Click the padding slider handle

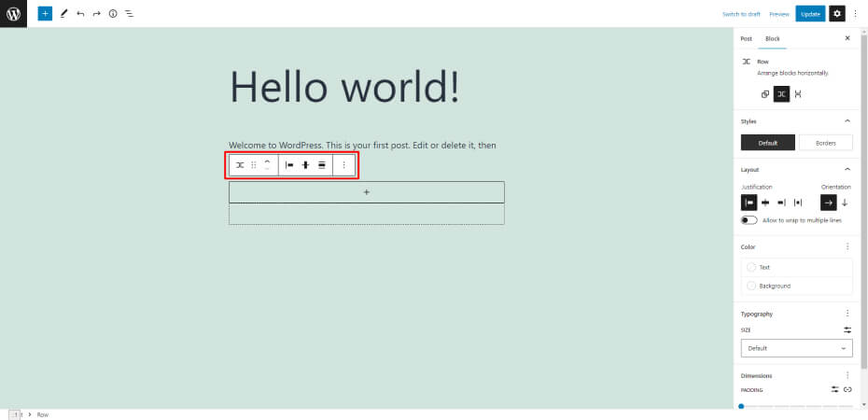click(741, 407)
